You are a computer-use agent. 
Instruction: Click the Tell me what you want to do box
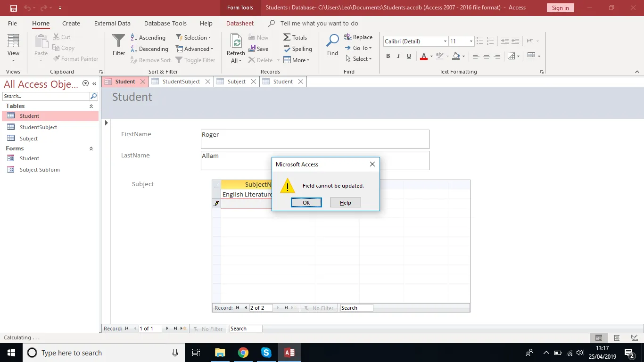[x=319, y=23]
